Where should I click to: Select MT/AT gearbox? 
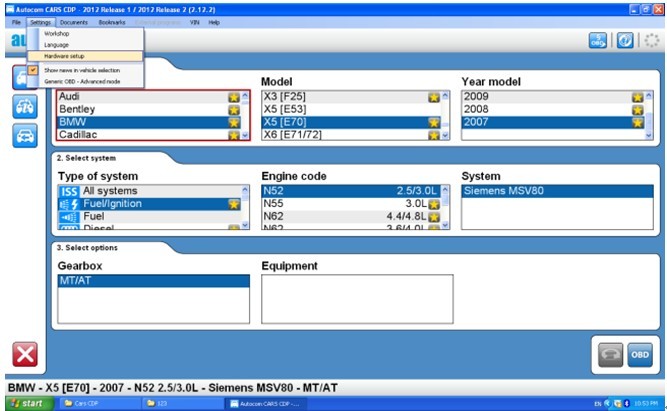pyautogui.click(x=154, y=281)
